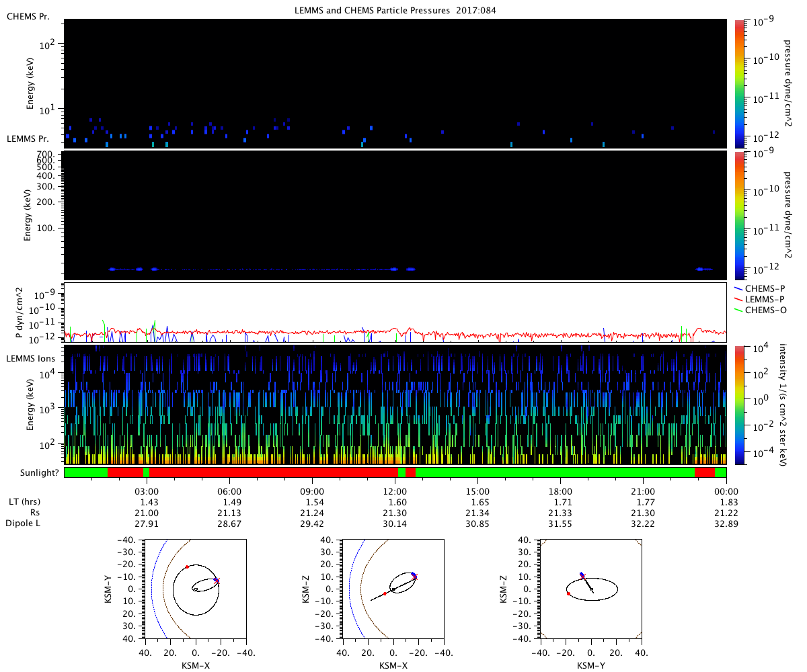Click the LT (hrs) row label
Viewport: 807px width, 672px height.
coord(23,502)
